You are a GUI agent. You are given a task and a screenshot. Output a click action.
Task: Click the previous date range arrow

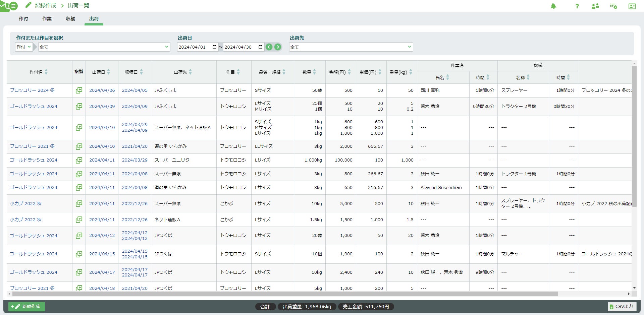click(269, 47)
